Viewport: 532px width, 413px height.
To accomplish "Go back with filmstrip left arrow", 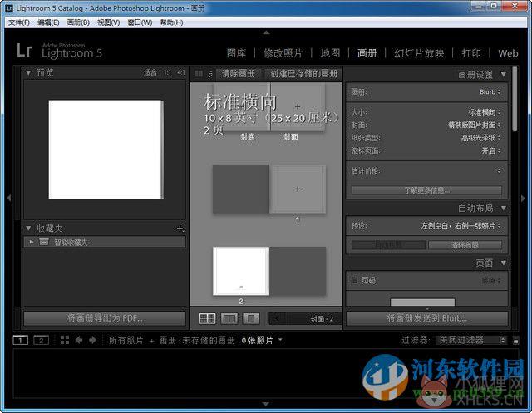I will [79, 340].
